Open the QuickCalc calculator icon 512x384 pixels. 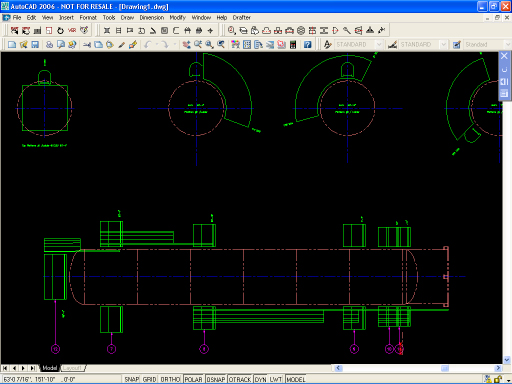coord(293,44)
